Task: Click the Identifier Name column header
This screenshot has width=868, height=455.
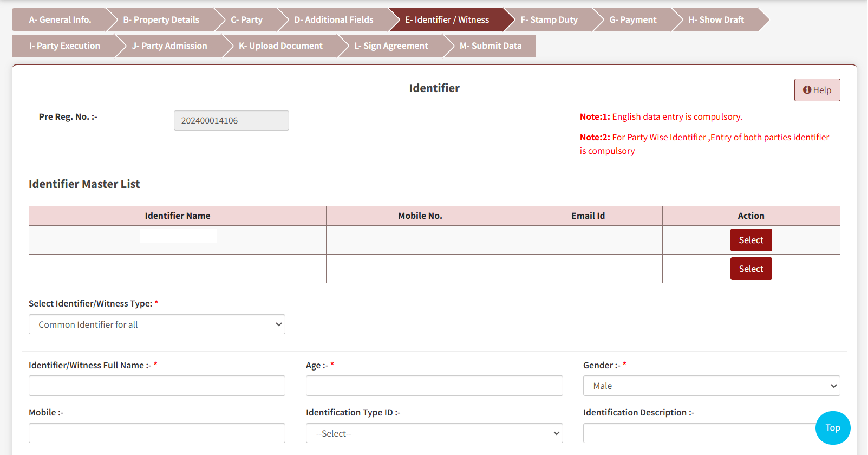Action: [x=178, y=216]
